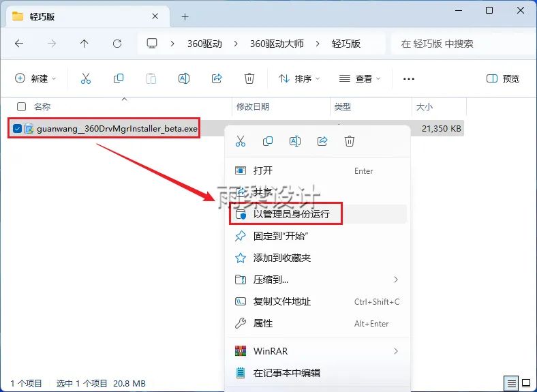Expand the chevron before 轻巧版 in the address bar
The width and height of the screenshot is (537, 392).
point(318,44)
